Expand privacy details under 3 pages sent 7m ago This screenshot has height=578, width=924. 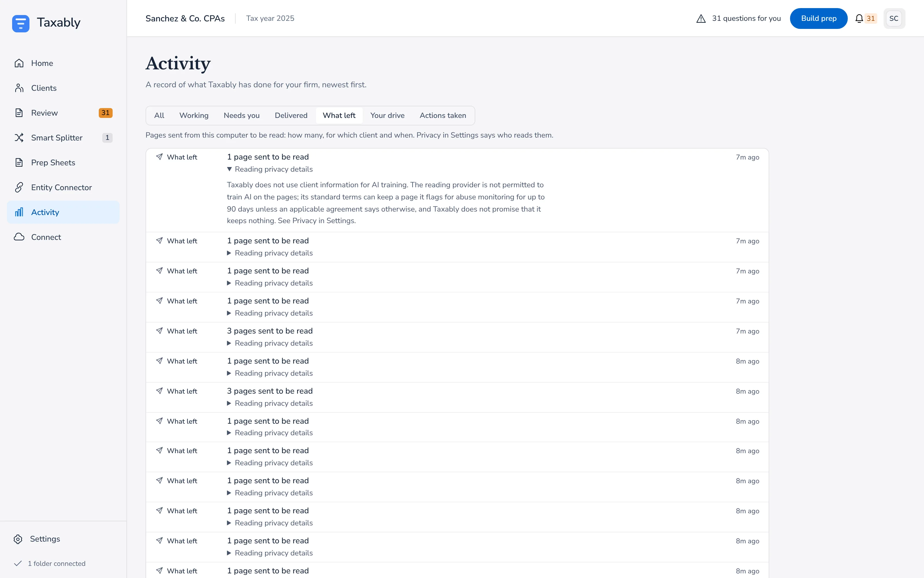270,343
